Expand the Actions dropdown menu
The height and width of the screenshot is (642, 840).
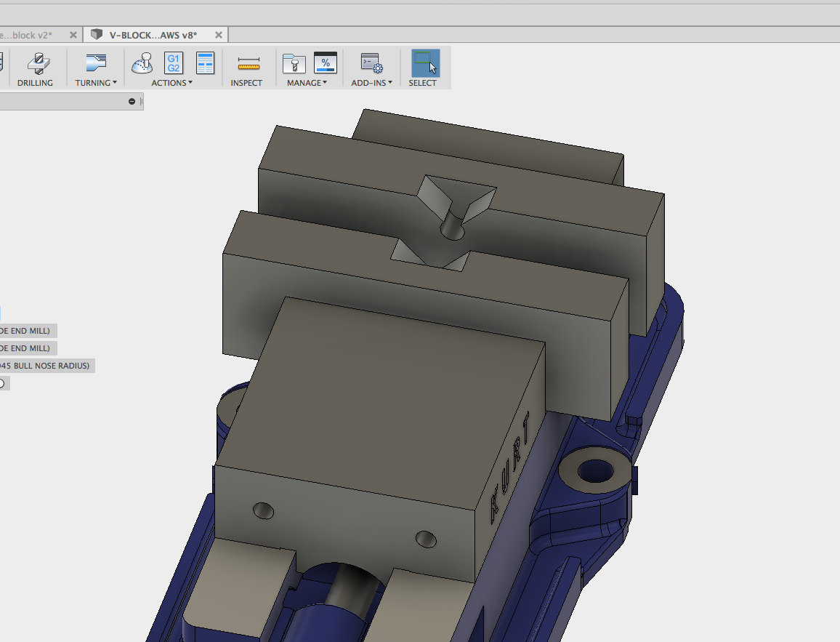(190, 82)
